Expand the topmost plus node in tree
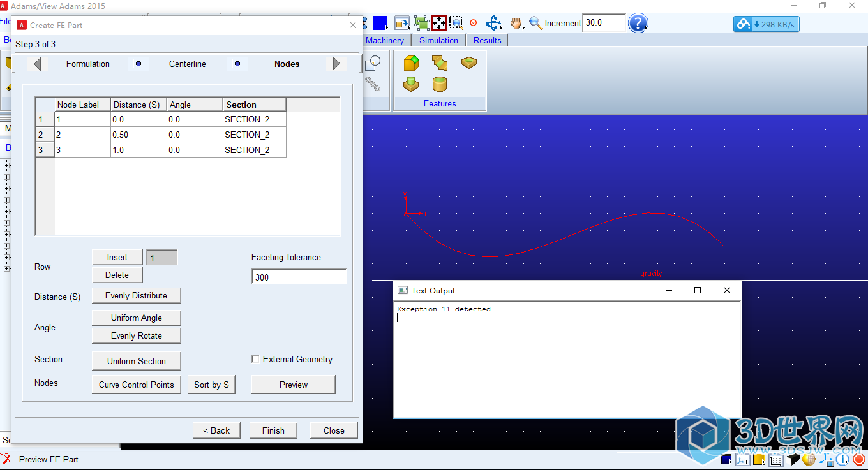Viewport: 868px width, 470px height. click(x=7, y=165)
